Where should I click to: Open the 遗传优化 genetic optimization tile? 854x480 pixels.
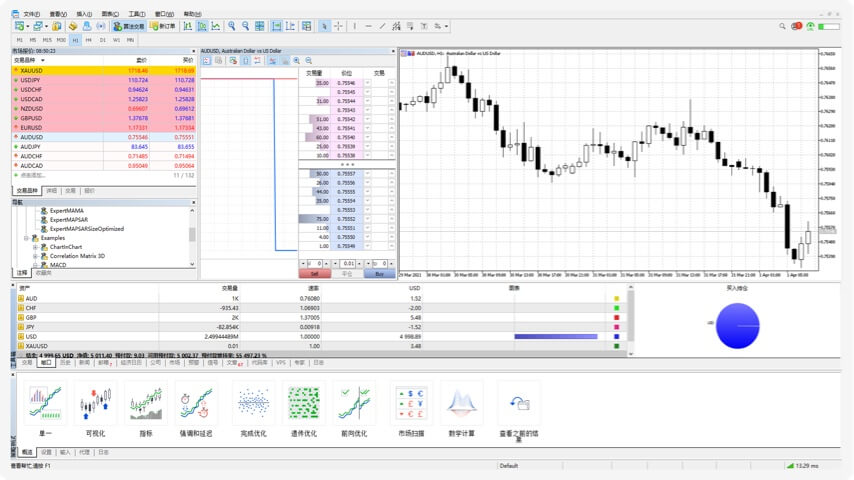click(303, 412)
